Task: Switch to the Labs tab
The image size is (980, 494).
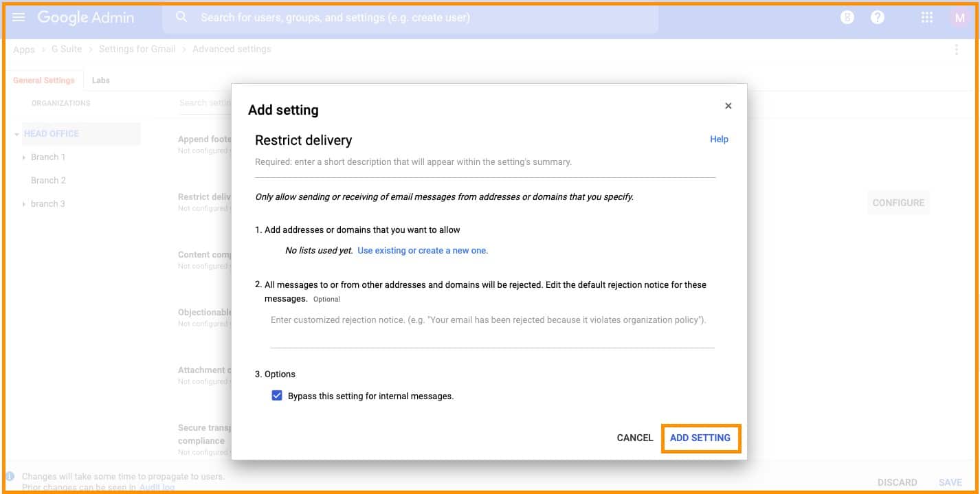Action: click(101, 80)
